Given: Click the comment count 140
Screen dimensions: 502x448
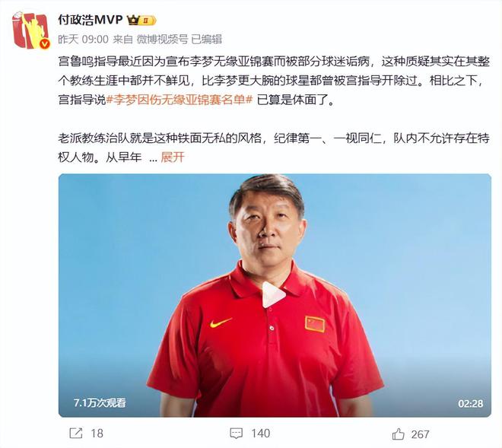Looking at the screenshot, I should click(x=261, y=434).
